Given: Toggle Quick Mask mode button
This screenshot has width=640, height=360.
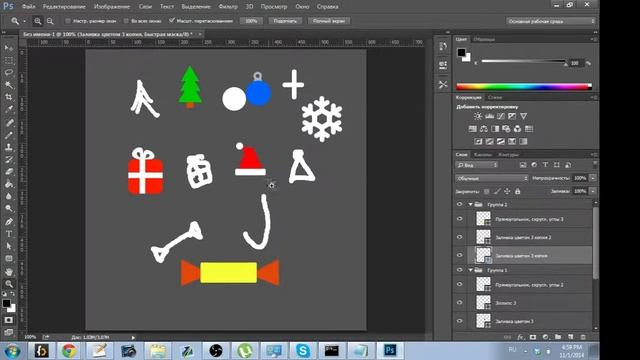Looking at the screenshot, I should 9,320.
